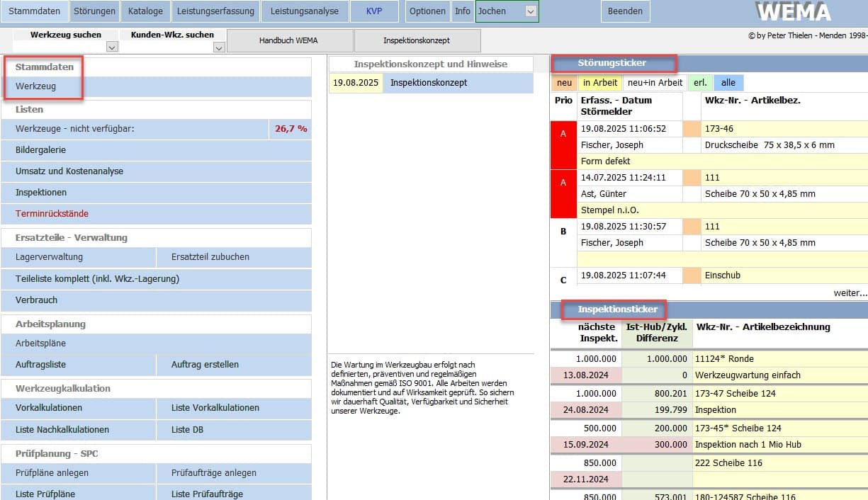Switch the ticker filter to alle
This screenshot has width=868, height=500.
pyautogui.click(x=728, y=83)
